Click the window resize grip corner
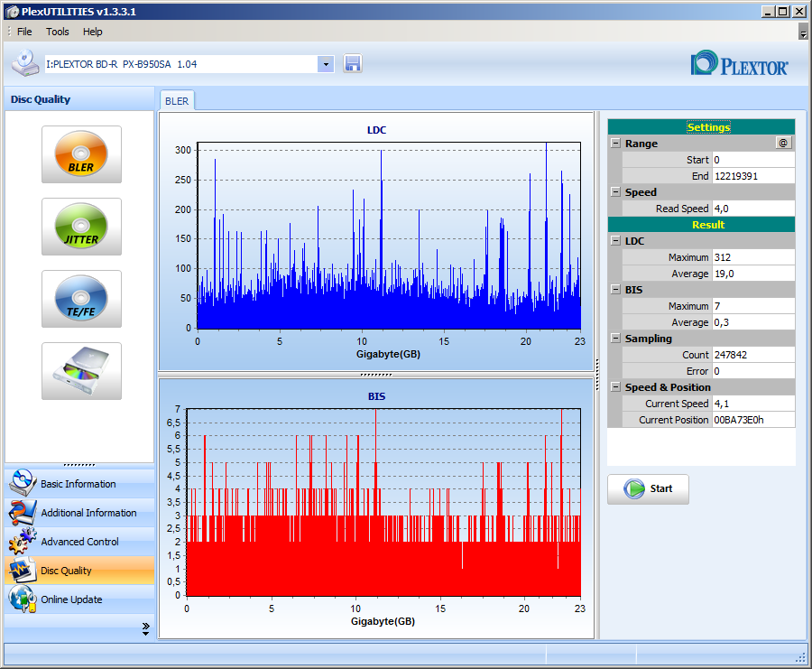The height and width of the screenshot is (669, 812). tap(800, 657)
